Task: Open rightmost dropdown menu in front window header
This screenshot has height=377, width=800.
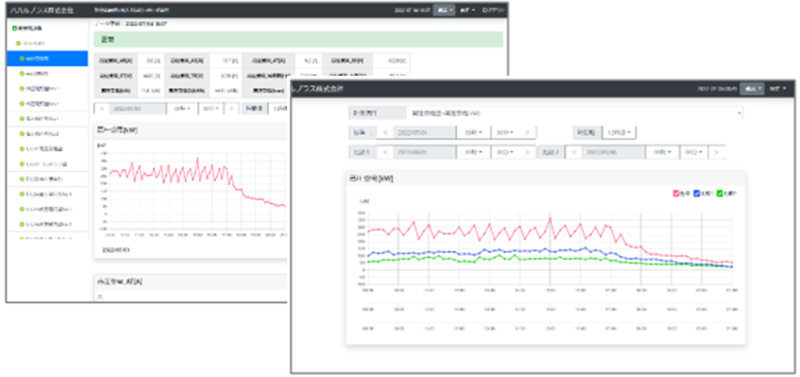Action: (x=778, y=89)
